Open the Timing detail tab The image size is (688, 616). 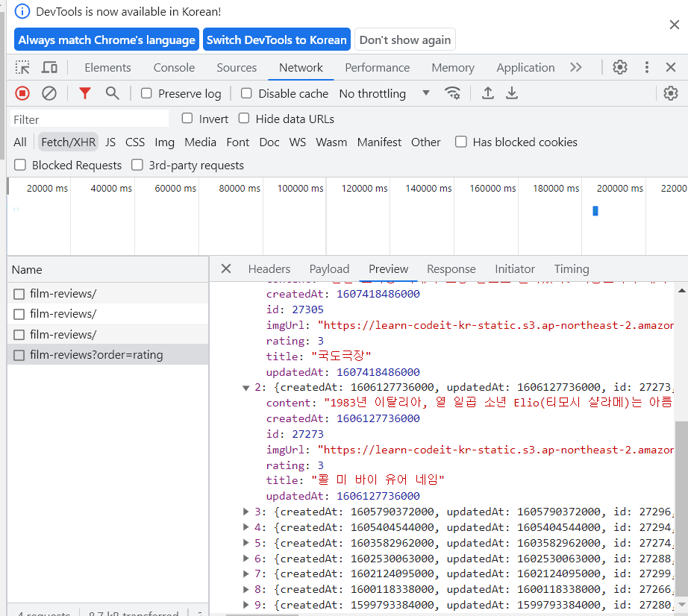point(572,268)
